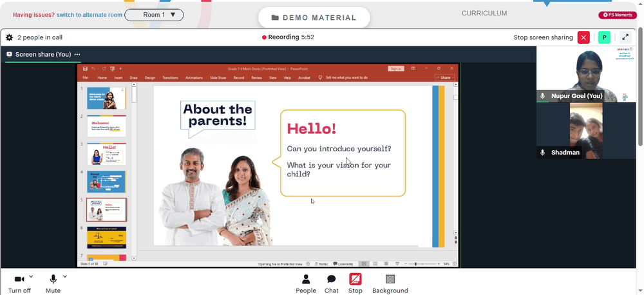Open Customize Quick Access Toolbar arrow
This screenshot has height=295, width=644.
120,69
